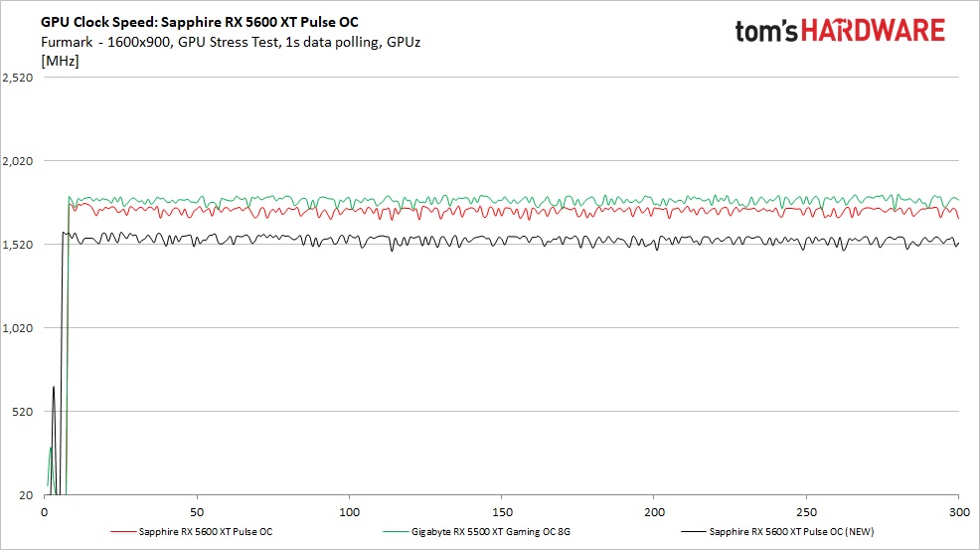Click the black legend line swatch

(693, 532)
